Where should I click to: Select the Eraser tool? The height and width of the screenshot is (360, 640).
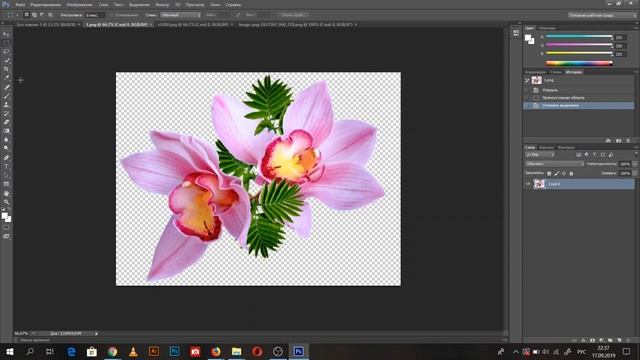click(x=6, y=122)
